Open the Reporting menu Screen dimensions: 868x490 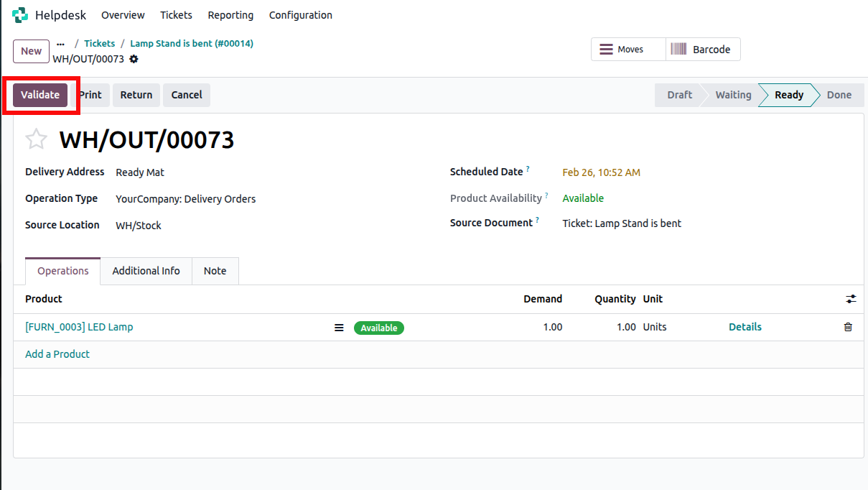[x=230, y=15]
